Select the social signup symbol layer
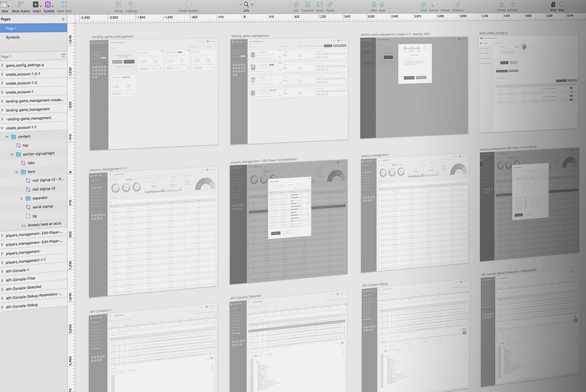 pos(43,207)
